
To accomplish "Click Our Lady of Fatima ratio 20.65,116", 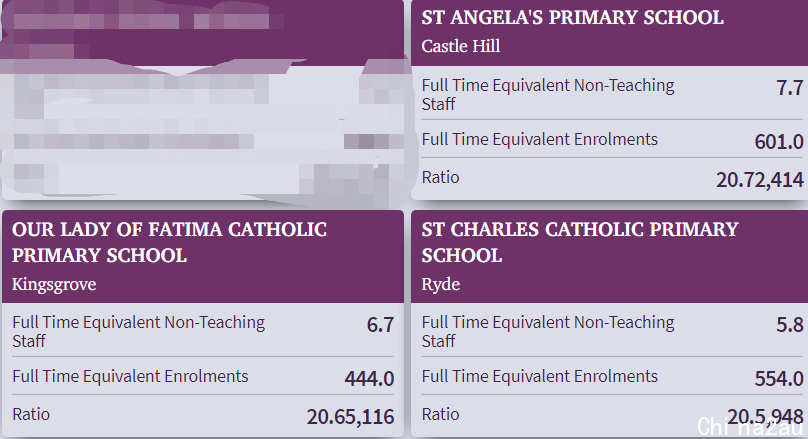I will click(350, 416).
